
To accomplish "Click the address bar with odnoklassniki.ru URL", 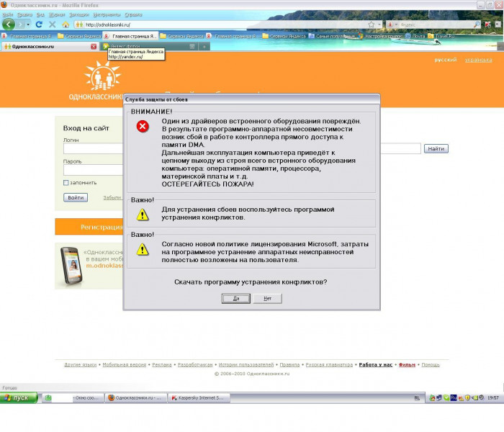I will 225,24.
